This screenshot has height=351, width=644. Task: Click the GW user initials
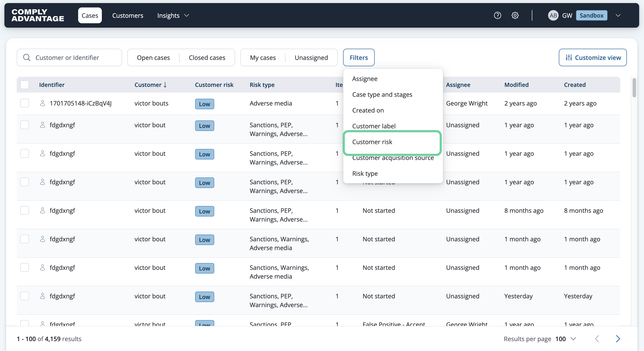point(567,16)
